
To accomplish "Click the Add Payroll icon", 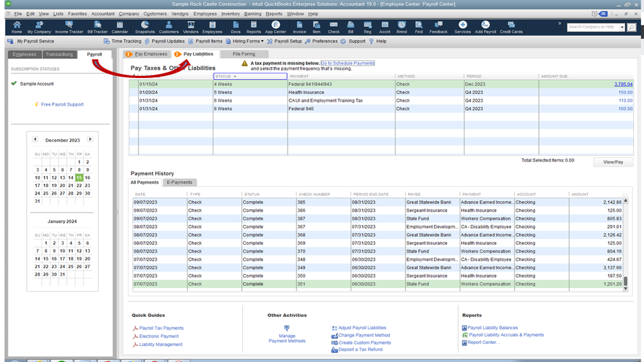I will click(x=485, y=26).
